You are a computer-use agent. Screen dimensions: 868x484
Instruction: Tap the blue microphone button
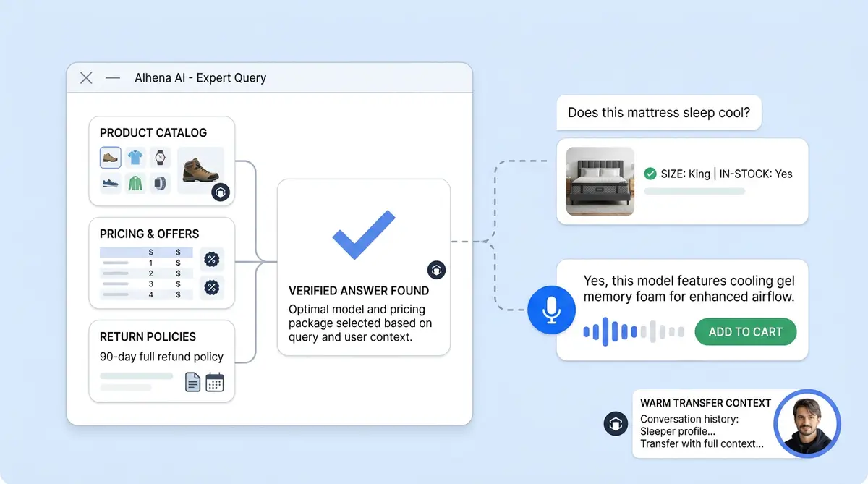pos(551,309)
